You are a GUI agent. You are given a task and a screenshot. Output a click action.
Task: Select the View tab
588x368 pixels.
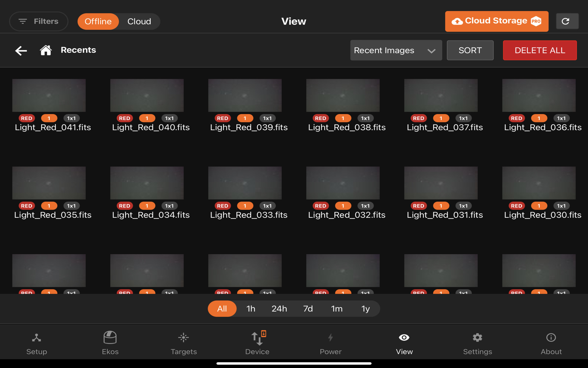tap(404, 343)
